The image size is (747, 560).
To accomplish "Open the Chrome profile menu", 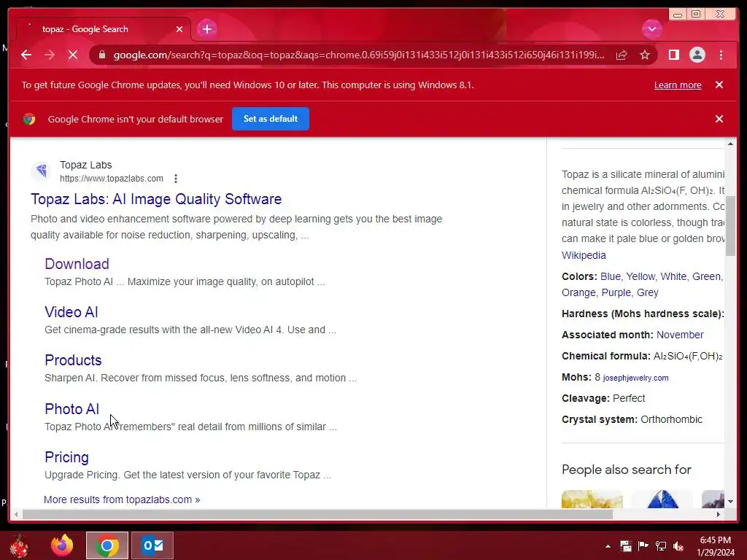I will click(x=697, y=55).
